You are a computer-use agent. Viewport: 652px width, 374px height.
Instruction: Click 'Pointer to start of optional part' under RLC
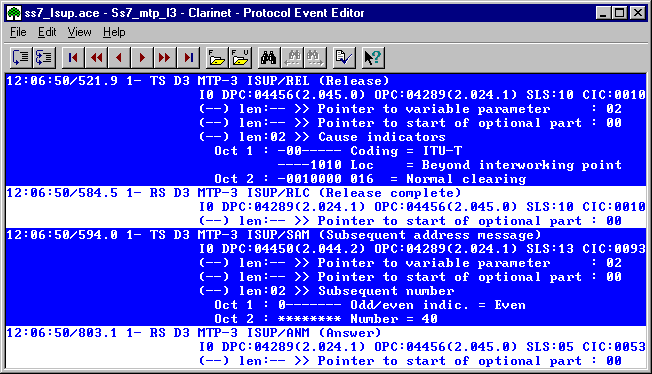coord(410,221)
